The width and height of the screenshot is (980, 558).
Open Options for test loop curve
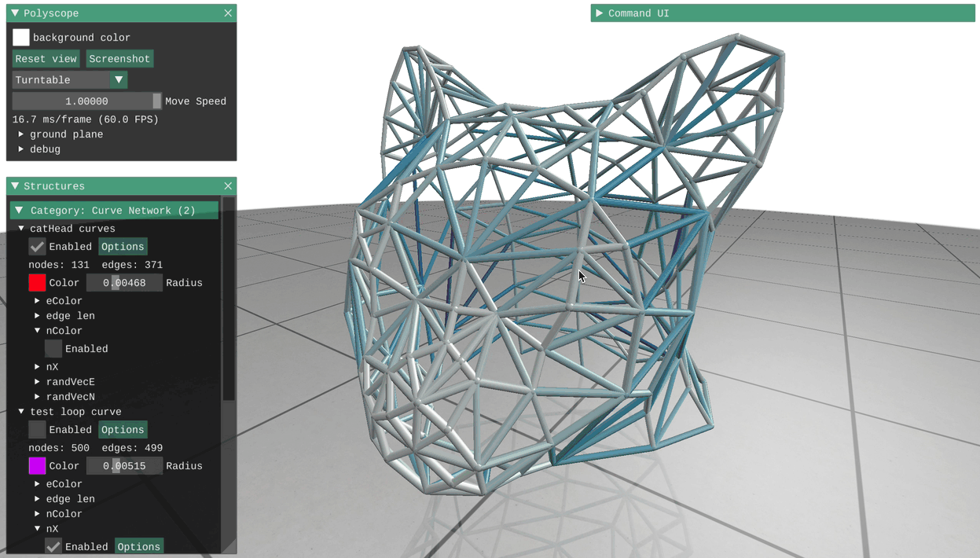[x=123, y=430]
